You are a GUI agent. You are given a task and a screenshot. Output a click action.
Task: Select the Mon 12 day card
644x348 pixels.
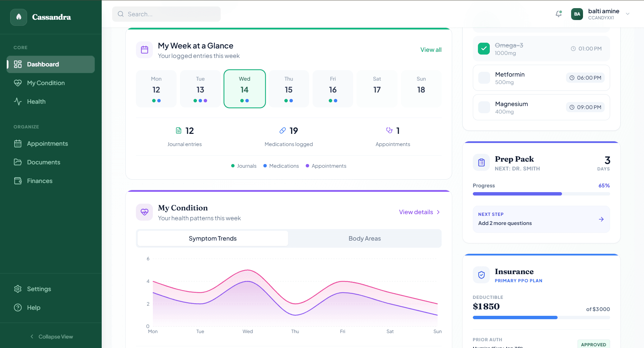(x=156, y=89)
